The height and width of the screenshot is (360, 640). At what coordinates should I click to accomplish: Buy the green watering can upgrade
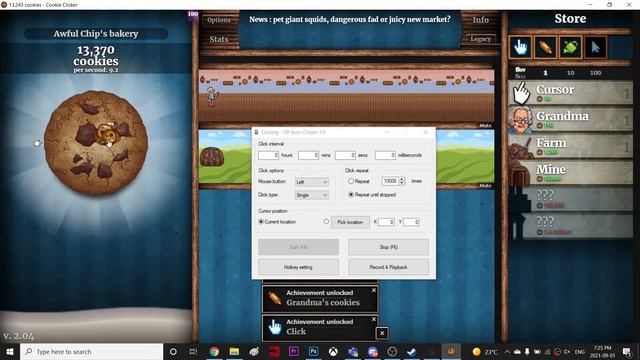pos(570,47)
